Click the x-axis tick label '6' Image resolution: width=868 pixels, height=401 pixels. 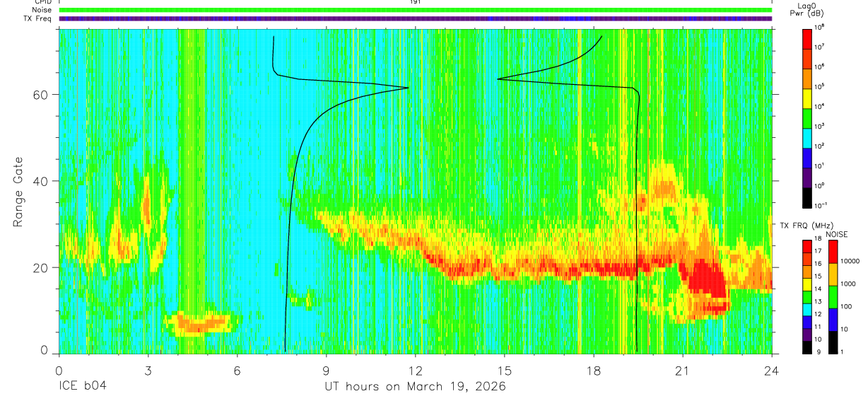point(237,371)
